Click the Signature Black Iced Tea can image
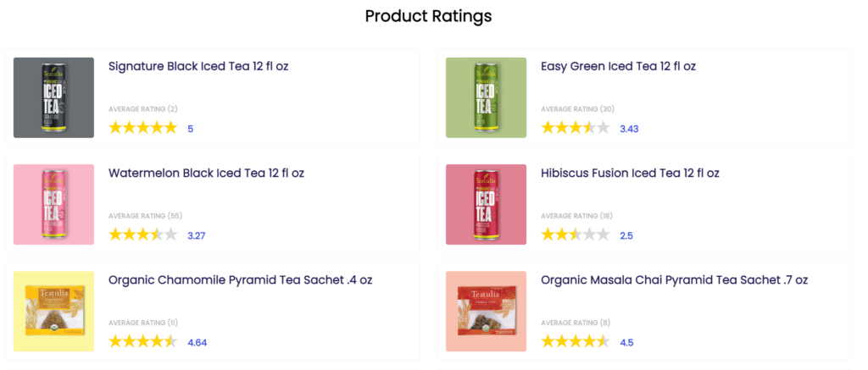This screenshot has height=370, width=868. (53, 97)
